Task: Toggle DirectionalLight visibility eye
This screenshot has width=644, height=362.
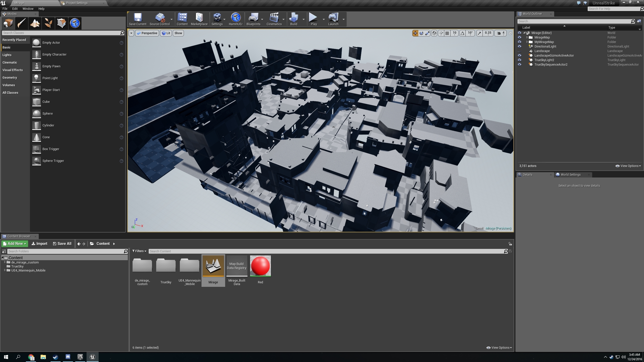Action: pos(519,47)
